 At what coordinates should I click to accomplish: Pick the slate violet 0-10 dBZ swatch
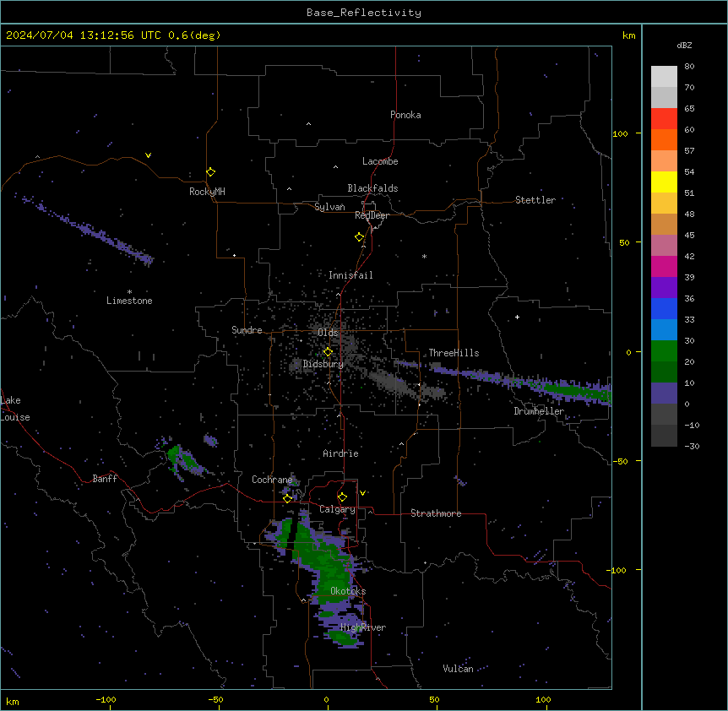coord(664,393)
